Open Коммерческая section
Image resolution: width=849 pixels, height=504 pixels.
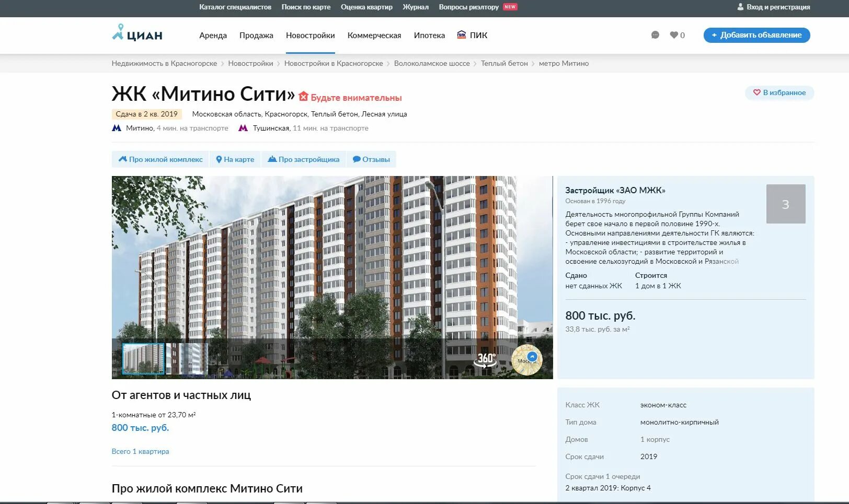pyautogui.click(x=374, y=36)
